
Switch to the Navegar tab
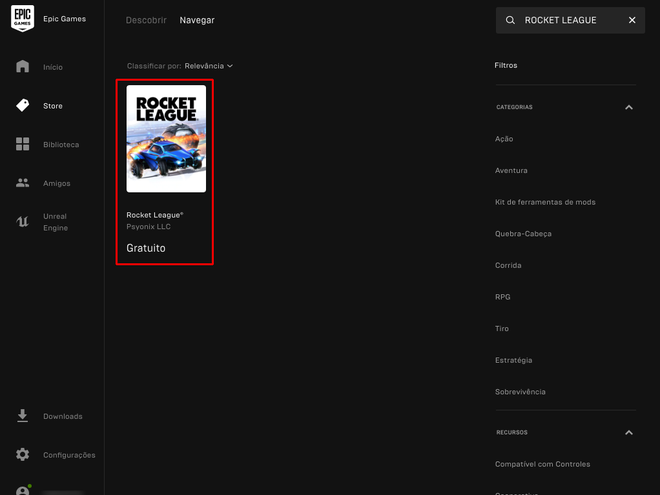coord(197,20)
